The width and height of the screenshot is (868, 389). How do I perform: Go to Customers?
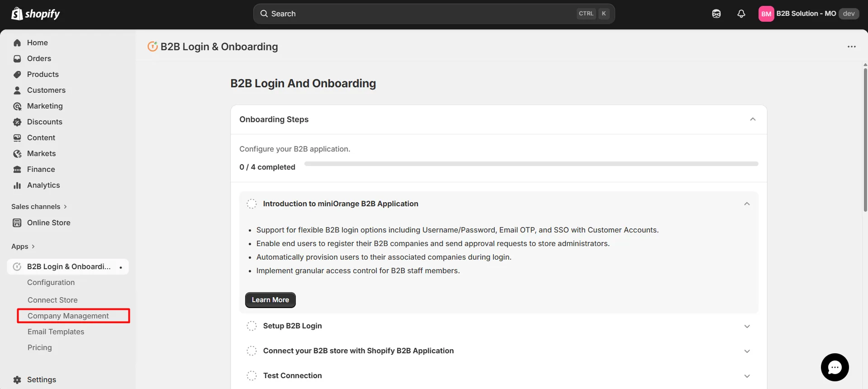[46, 90]
